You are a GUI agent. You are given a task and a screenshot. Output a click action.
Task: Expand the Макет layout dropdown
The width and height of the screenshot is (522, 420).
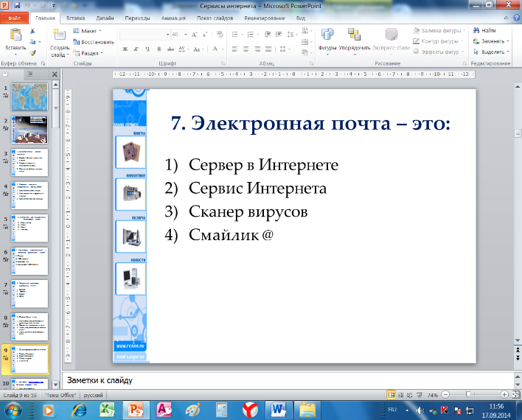pos(87,31)
